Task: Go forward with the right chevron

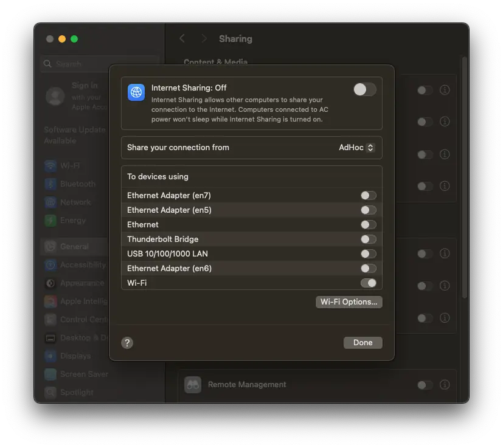Action: click(x=204, y=38)
